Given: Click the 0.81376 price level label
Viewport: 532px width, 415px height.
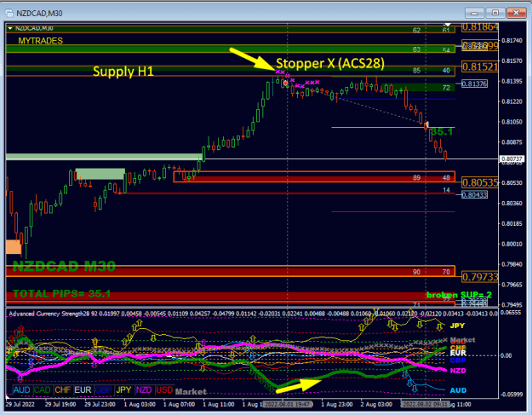Looking at the screenshot, I should 474,84.
